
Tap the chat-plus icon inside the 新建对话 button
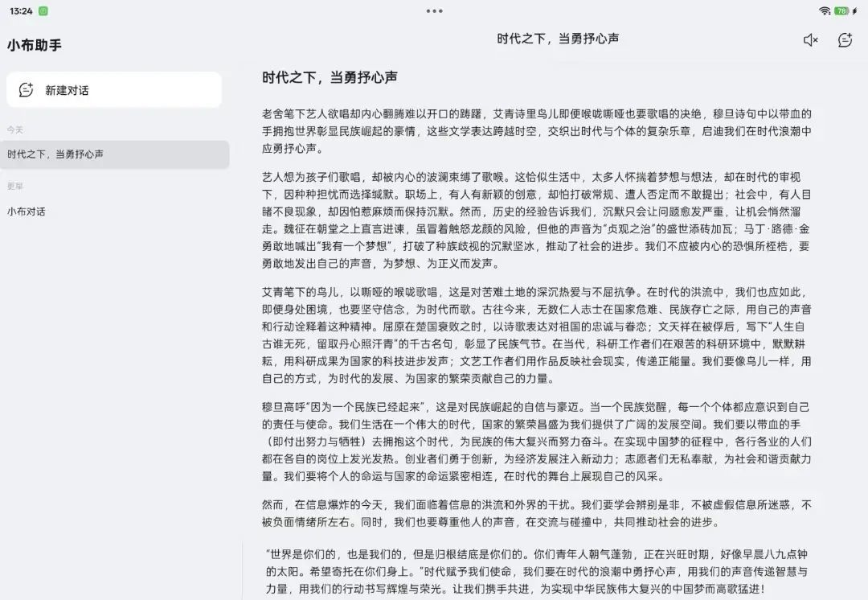pos(25,89)
